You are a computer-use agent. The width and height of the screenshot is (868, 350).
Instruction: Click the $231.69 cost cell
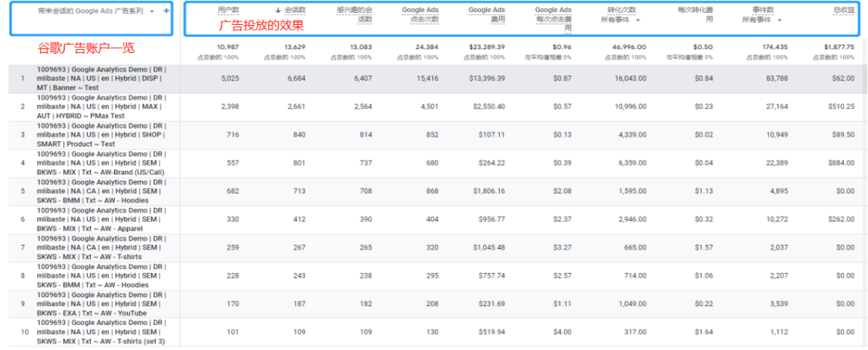[492, 304]
